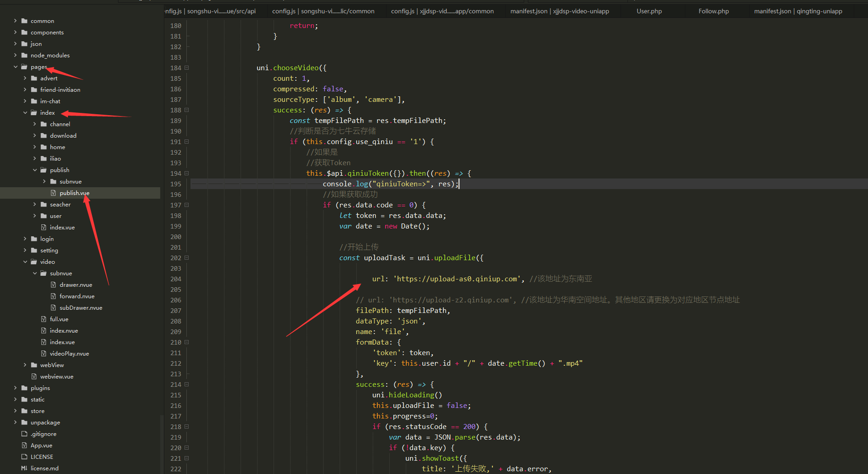Click the license.md markdown icon
Image resolution: width=868 pixels, height=474 pixels.
click(24, 468)
